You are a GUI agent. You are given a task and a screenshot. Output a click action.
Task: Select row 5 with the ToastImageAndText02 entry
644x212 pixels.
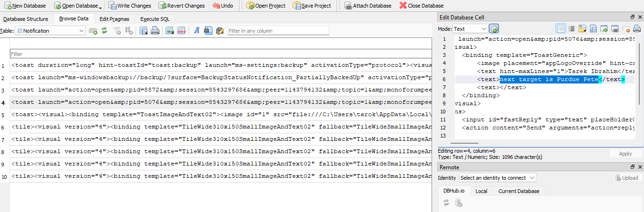(x=221, y=115)
